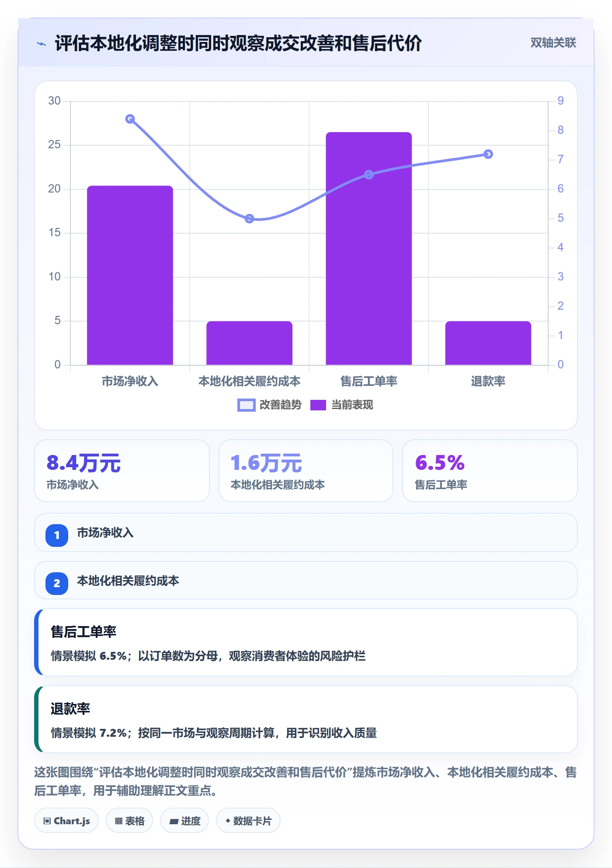Click the 表格 tag chip
The height and width of the screenshot is (868, 612).
[x=129, y=821]
